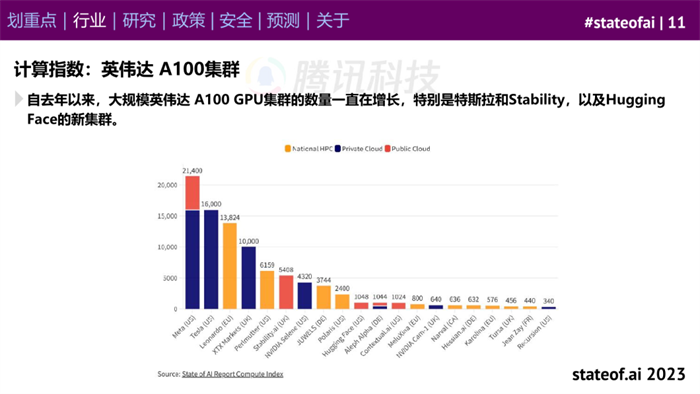This screenshot has width=700, height=394.
Task: Open the 划重点 navigation tab
Action: tap(32, 21)
